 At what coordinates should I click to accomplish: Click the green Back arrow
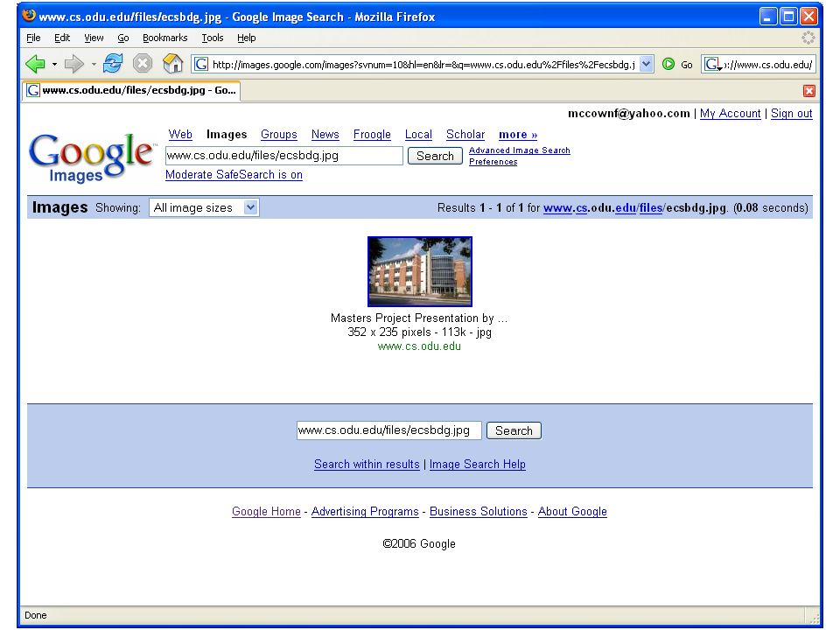coord(35,64)
